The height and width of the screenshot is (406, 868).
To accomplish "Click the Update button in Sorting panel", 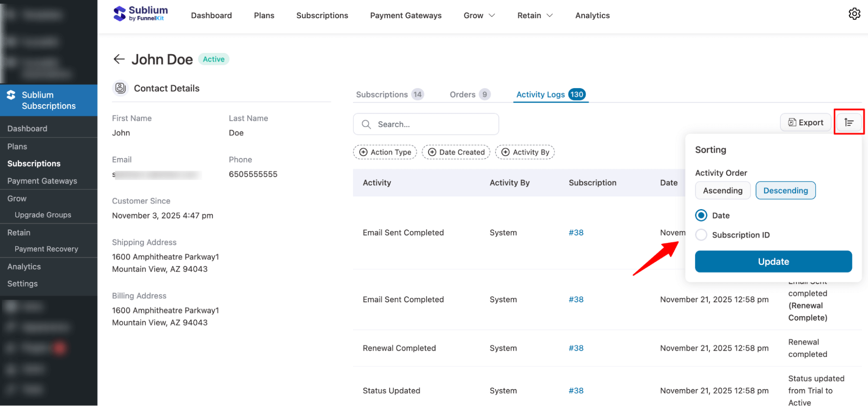I will [773, 261].
